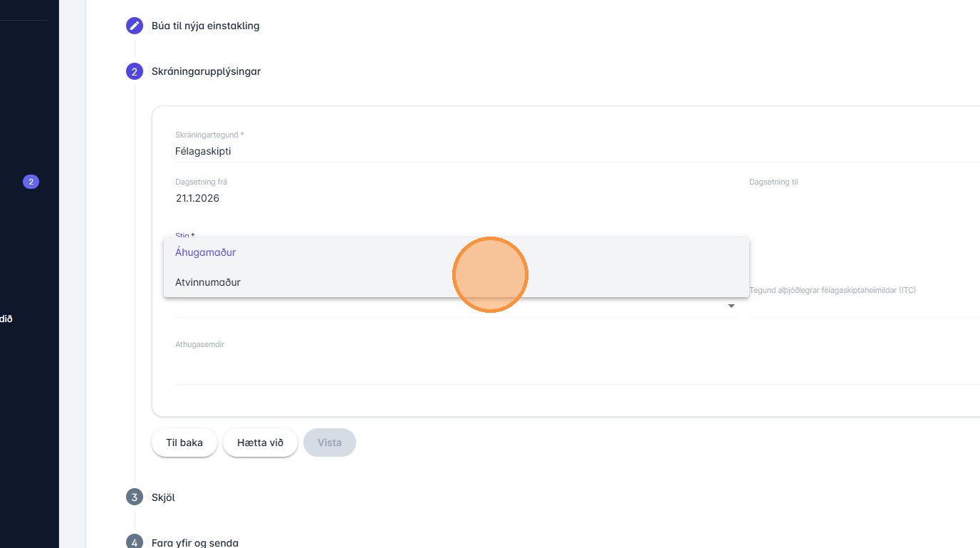Click the Vista save button
This screenshot has width=980, height=548.
coord(330,443)
